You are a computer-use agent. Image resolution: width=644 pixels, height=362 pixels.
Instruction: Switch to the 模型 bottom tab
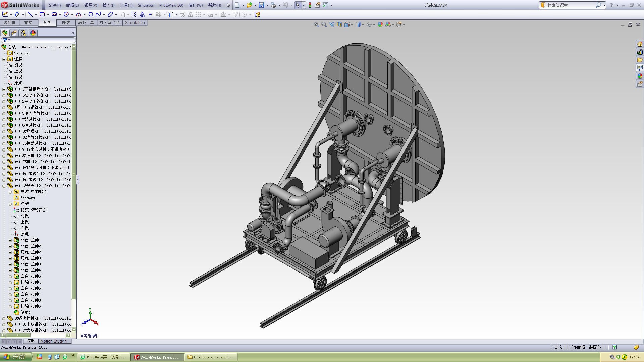31,341
